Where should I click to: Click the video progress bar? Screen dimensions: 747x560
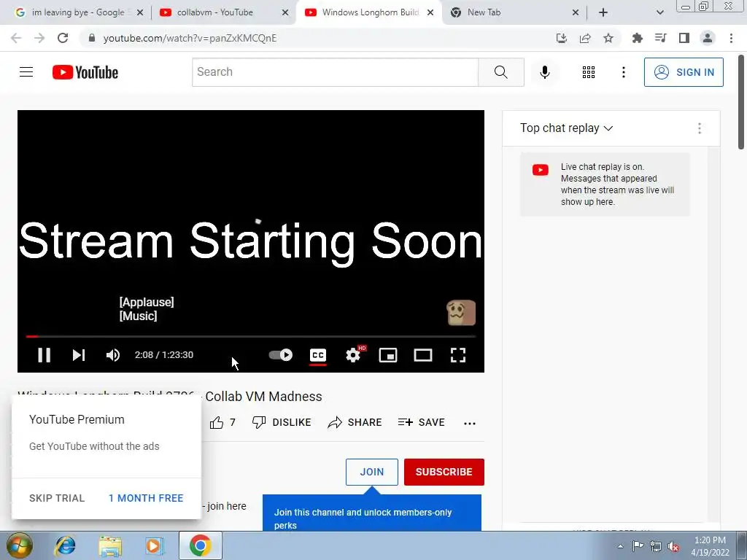(x=251, y=336)
